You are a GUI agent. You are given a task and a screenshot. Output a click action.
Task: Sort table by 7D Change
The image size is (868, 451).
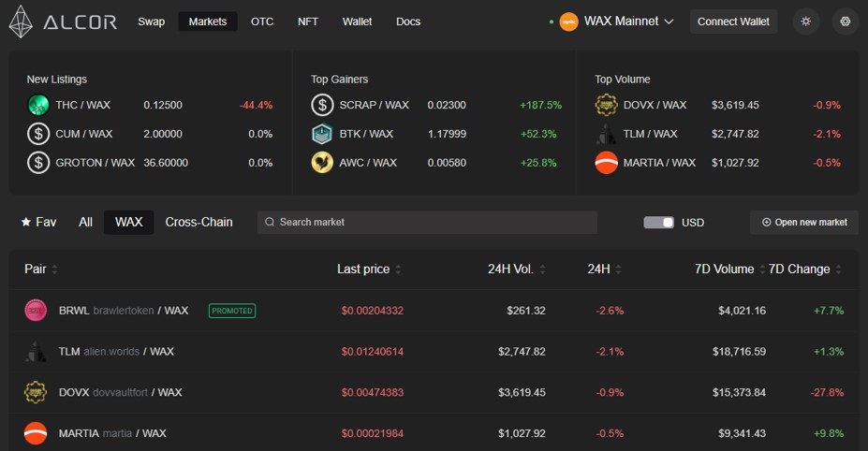tap(839, 269)
